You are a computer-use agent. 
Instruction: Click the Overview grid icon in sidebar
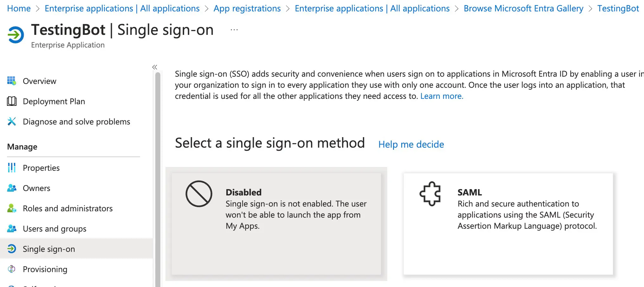coord(12,81)
